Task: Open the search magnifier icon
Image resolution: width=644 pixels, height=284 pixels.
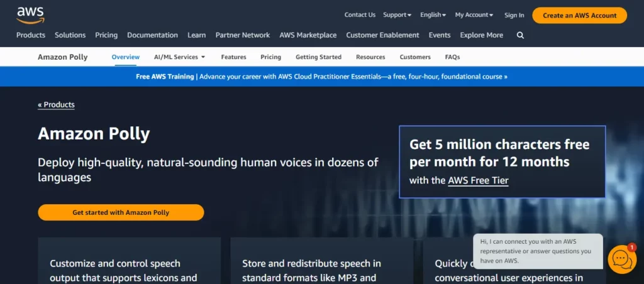Action: [520, 35]
